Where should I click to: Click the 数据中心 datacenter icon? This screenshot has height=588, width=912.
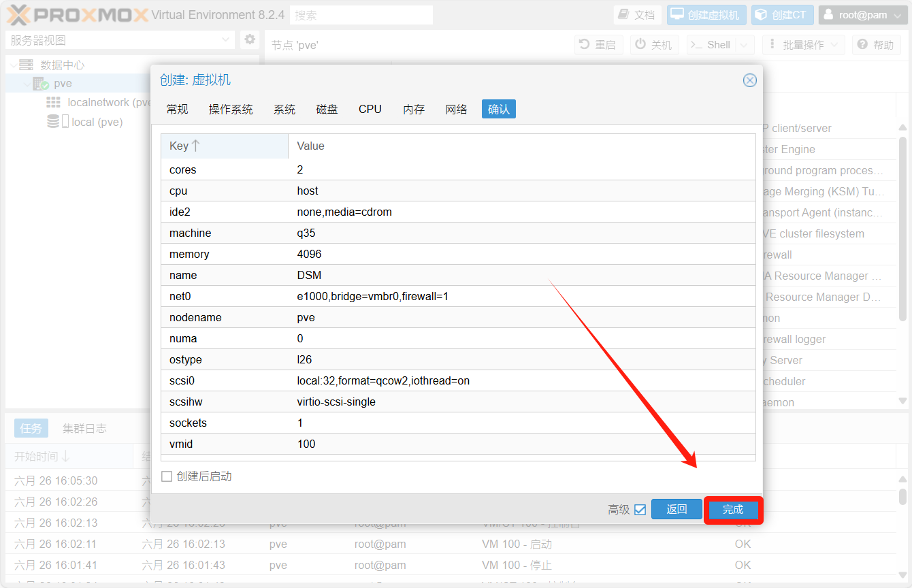(x=27, y=65)
